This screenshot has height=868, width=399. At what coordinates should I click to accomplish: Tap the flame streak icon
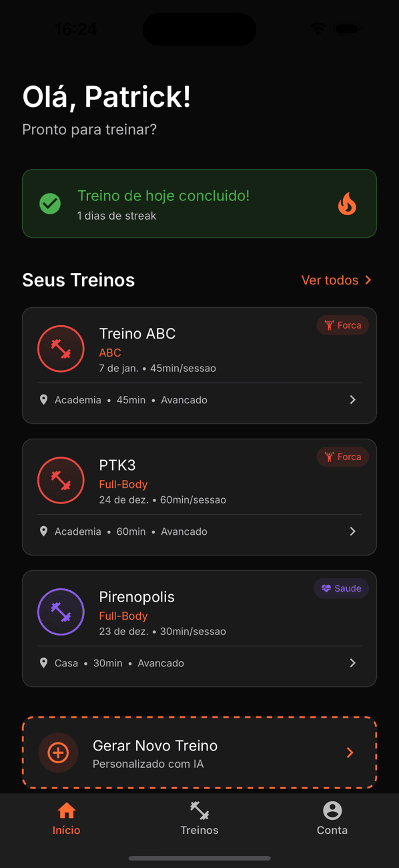pyautogui.click(x=348, y=204)
